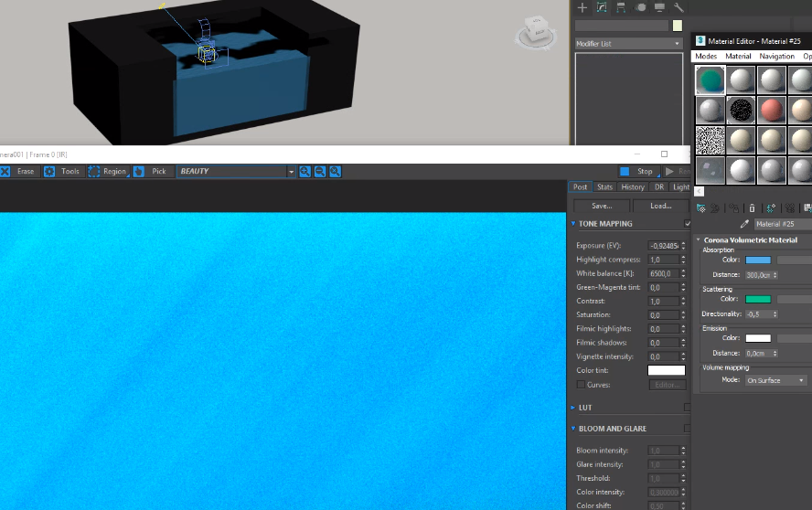The image size is (812, 510).
Task: Open the Modifier List dropdown
Action: [x=628, y=44]
